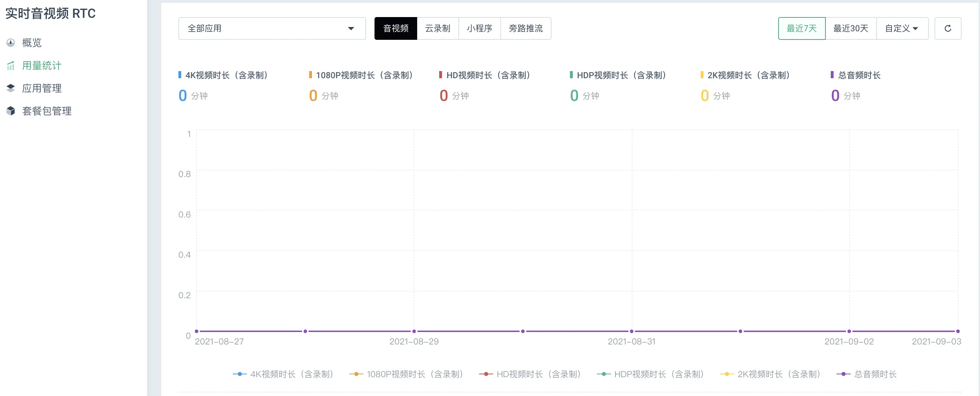Click the 实时音视频 RTC title
The width and height of the screenshot is (980, 396).
[x=50, y=13]
